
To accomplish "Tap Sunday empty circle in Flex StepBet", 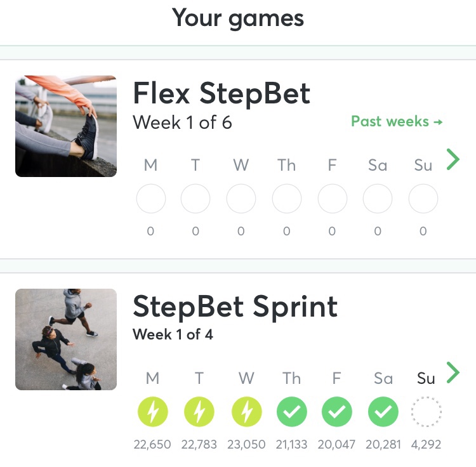I will [x=423, y=200].
